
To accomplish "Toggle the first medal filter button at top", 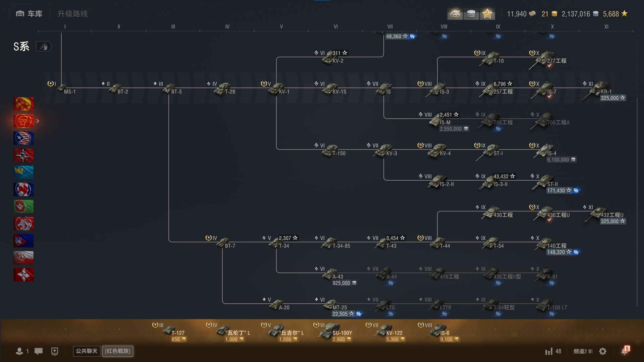I will [x=455, y=14].
